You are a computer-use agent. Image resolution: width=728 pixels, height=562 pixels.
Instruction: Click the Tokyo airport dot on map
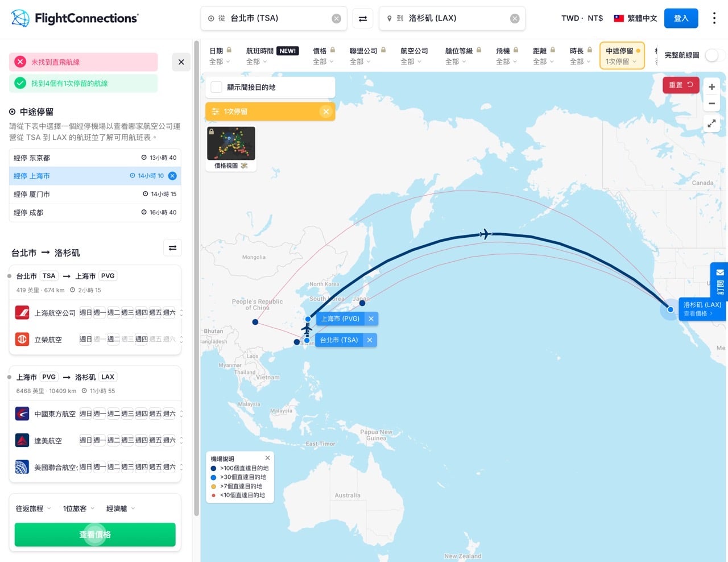pos(362,303)
